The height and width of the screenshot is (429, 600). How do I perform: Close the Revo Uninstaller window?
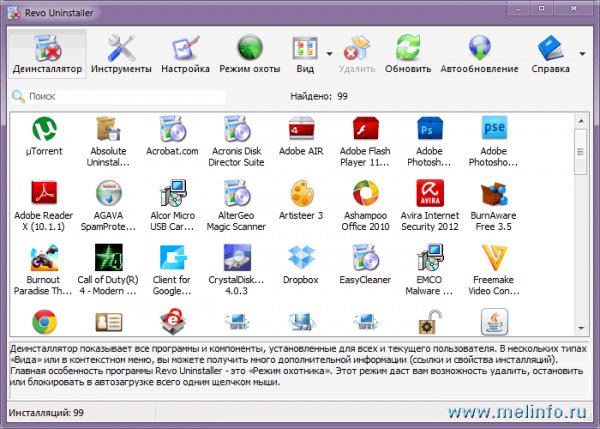click(574, 8)
